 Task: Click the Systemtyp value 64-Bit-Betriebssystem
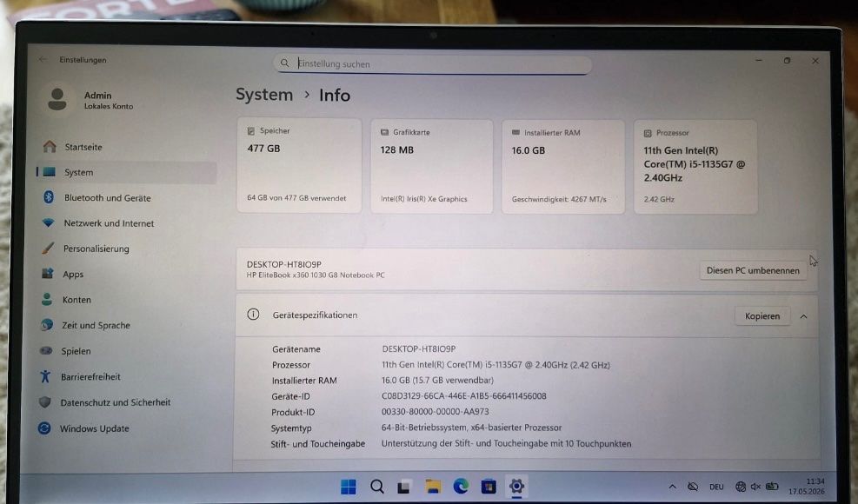click(x=471, y=428)
